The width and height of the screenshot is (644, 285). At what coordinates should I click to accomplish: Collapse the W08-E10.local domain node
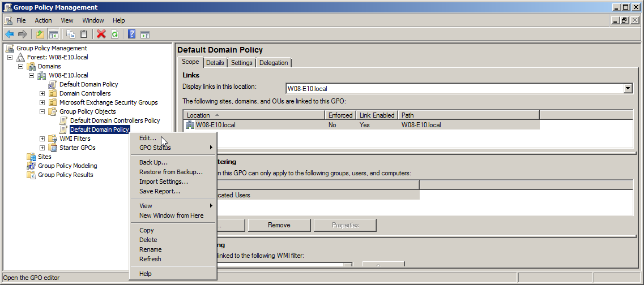click(31, 75)
